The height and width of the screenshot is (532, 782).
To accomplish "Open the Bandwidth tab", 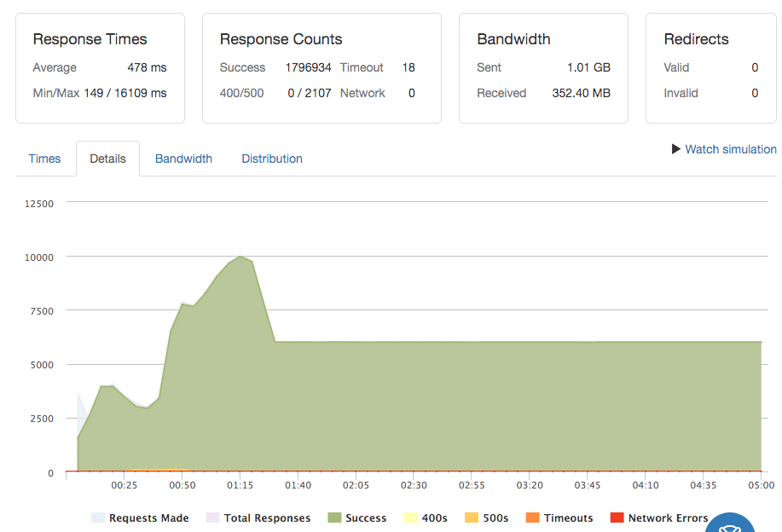I will pos(183,159).
